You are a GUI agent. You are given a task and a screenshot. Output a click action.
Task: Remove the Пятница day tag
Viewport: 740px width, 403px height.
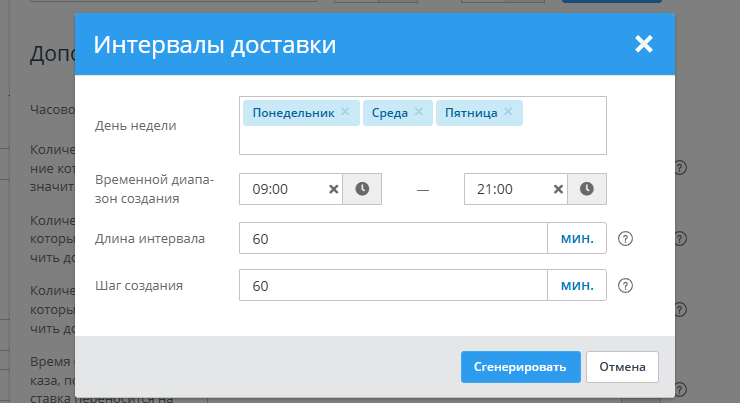(508, 112)
